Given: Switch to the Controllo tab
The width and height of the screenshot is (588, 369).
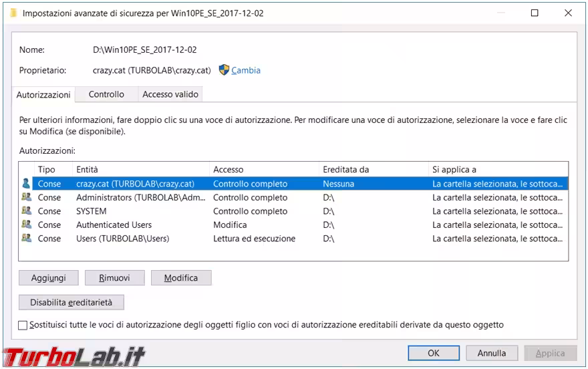Looking at the screenshot, I should (x=106, y=95).
